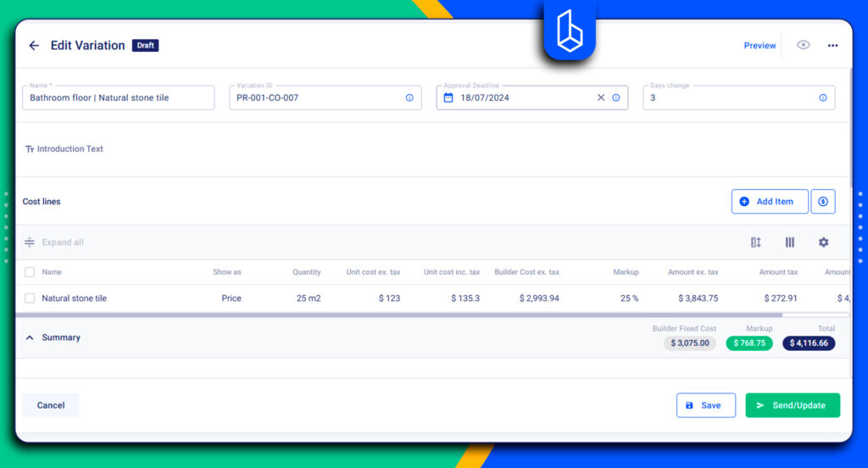Click the info icon in Days change field
This screenshot has width=868, height=468.
pos(822,97)
